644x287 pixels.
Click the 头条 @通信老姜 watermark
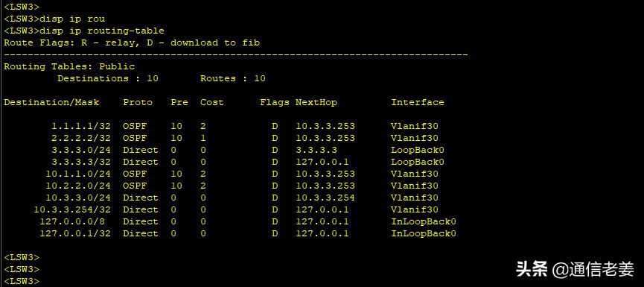pos(575,270)
